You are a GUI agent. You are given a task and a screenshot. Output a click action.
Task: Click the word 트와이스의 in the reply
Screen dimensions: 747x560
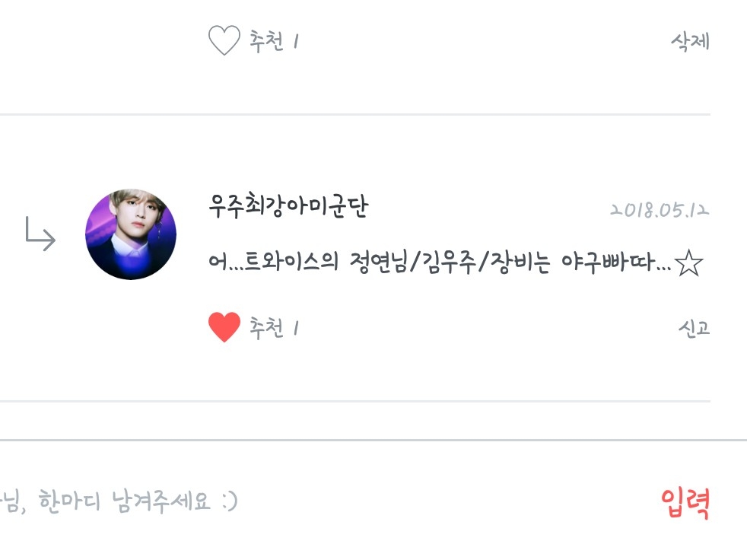click(291, 262)
